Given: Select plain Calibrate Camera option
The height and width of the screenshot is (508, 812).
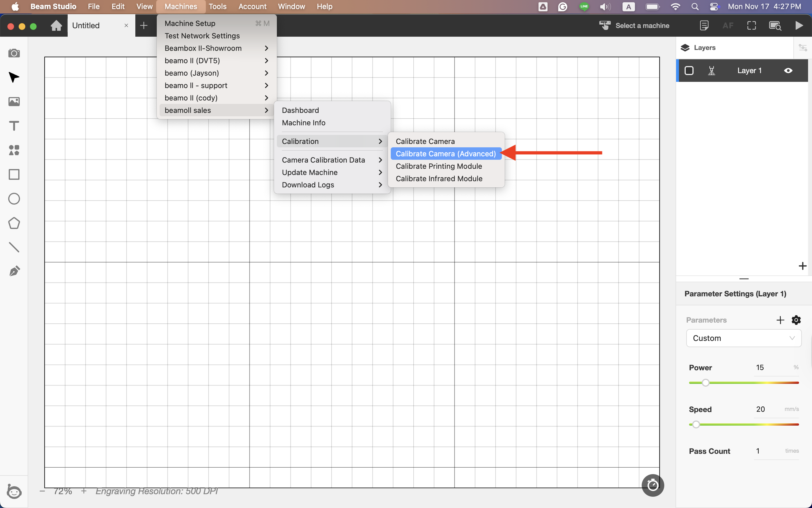Looking at the screenshot, I should [446, 141].
